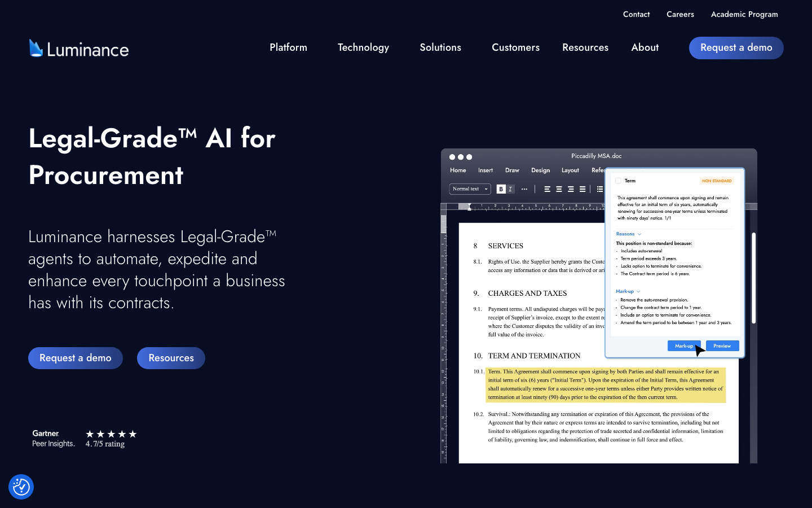Click the Gartner Peer Insights label
The height and width of the screenshot is (508, 812).
pos(53,439)
